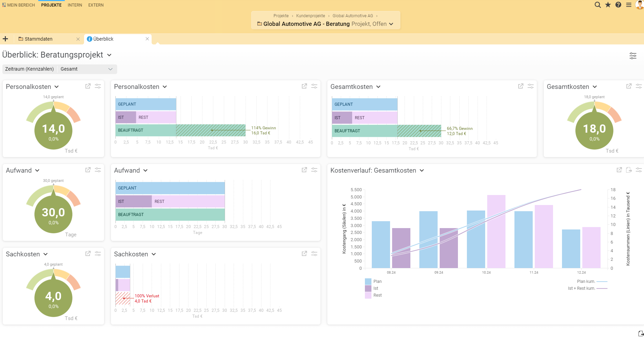644x338 pixels.
Task: Expand the Überblick: Beratungsprojekt title dropdown
Action: pyautogui.click(x=110, y=55)
